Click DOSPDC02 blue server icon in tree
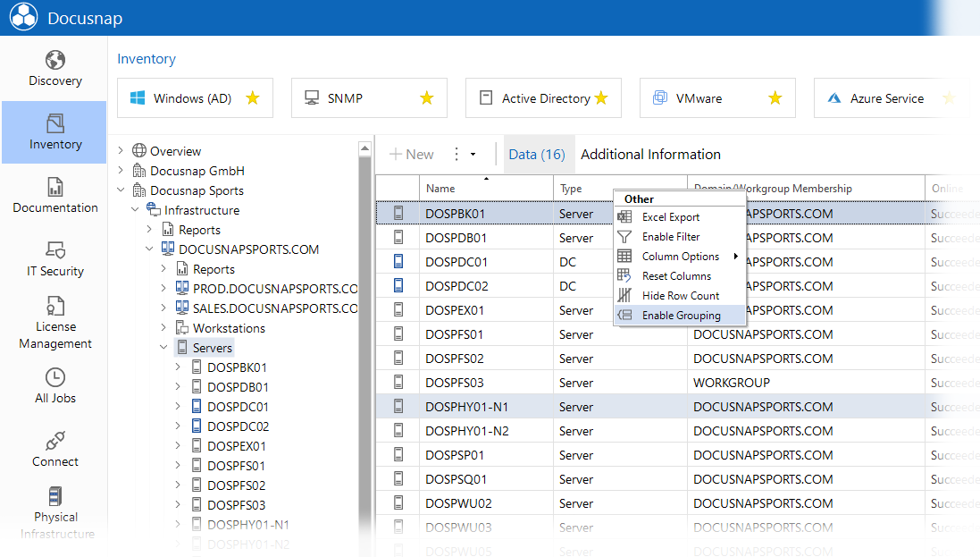The width and height of the screenshot is (980, 557). pos(197,426)
